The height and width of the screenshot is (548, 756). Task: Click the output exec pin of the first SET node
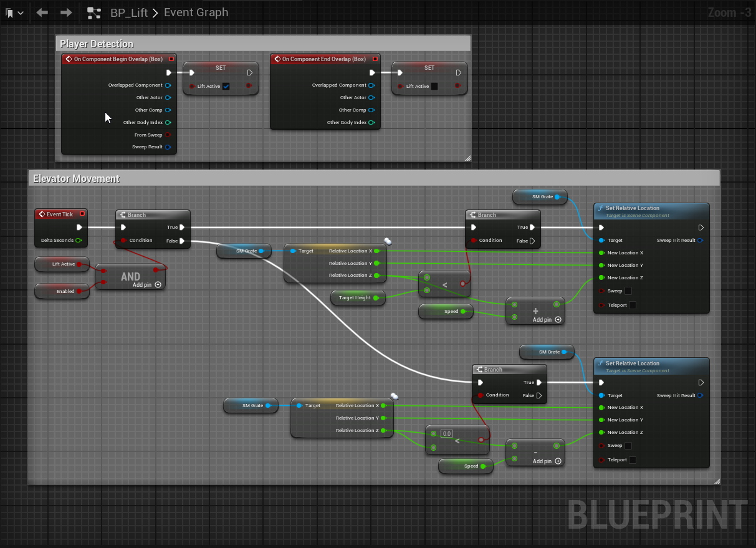tap(249, 72)
